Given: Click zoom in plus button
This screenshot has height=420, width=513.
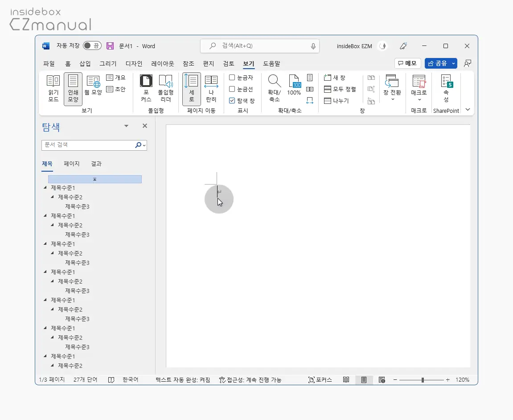Looking at the screenshot, I should click(447, 380).
